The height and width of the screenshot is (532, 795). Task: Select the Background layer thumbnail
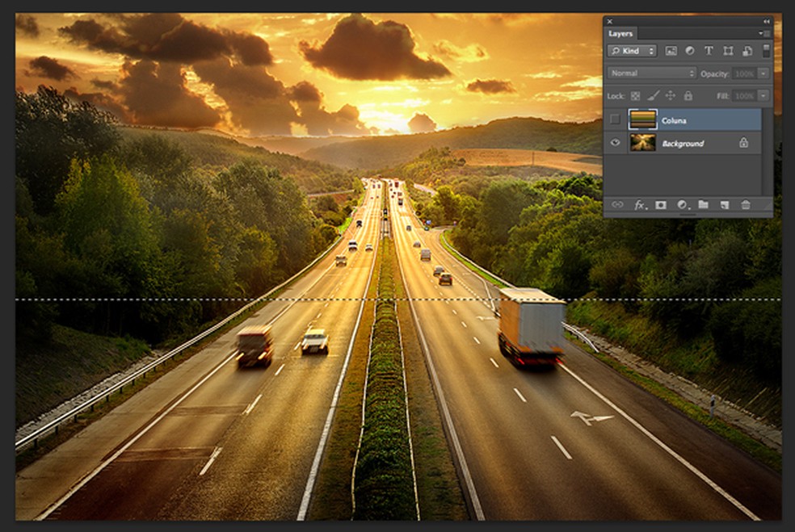pyautogui.click(x=642, y=143)
